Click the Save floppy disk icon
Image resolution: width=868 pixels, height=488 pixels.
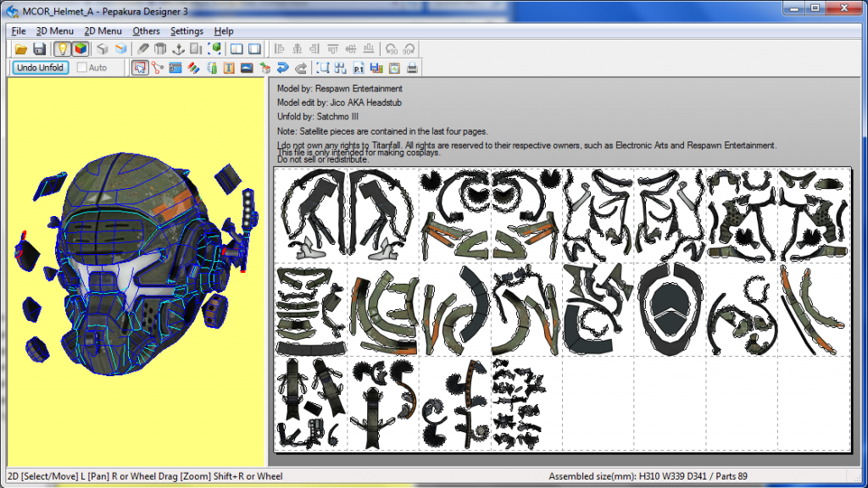(39, 49)
